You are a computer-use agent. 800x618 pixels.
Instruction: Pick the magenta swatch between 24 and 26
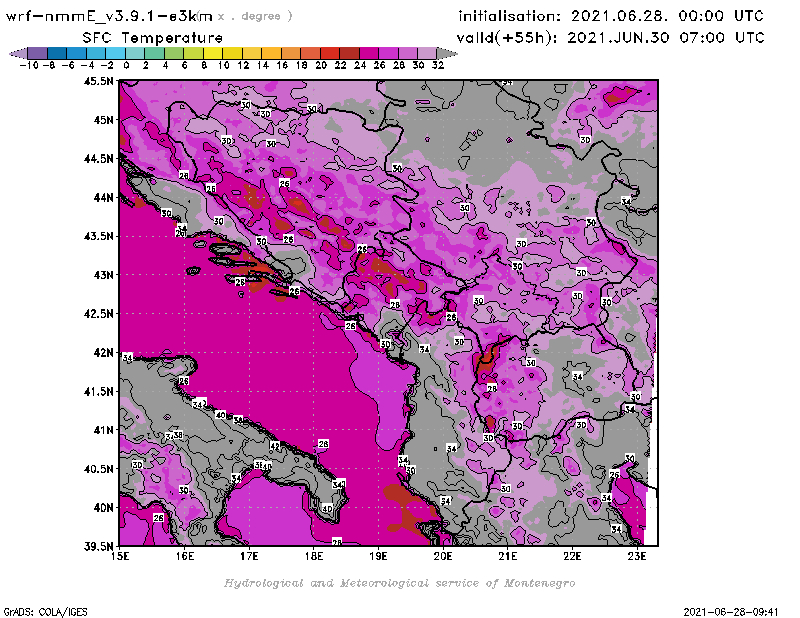(369, 53)
